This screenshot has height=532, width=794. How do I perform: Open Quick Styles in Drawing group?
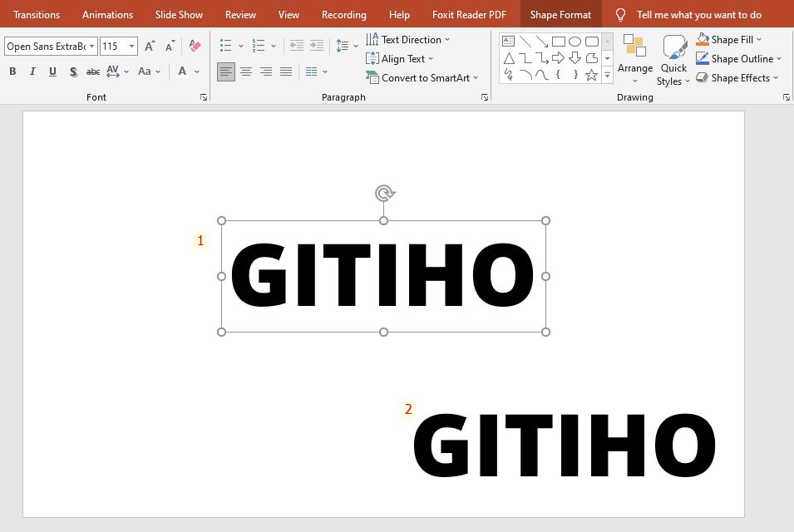pyautogui.click(x=673, y=60)
